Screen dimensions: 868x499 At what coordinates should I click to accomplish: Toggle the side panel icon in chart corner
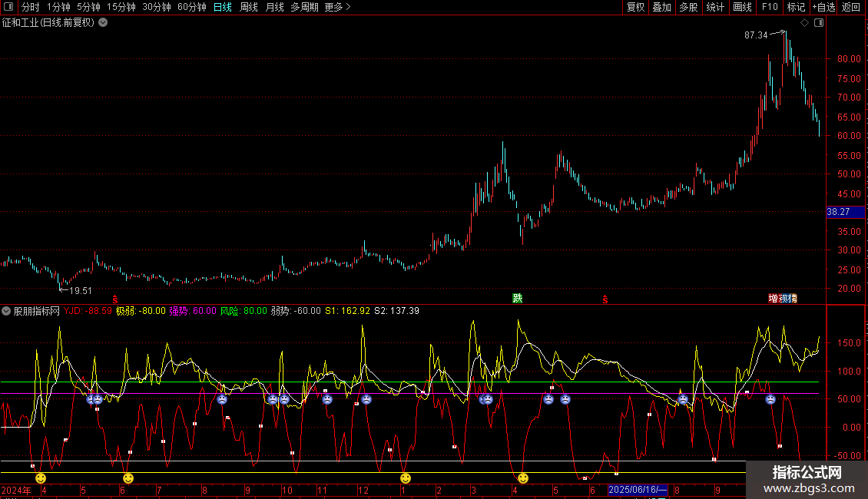[819, 23]
